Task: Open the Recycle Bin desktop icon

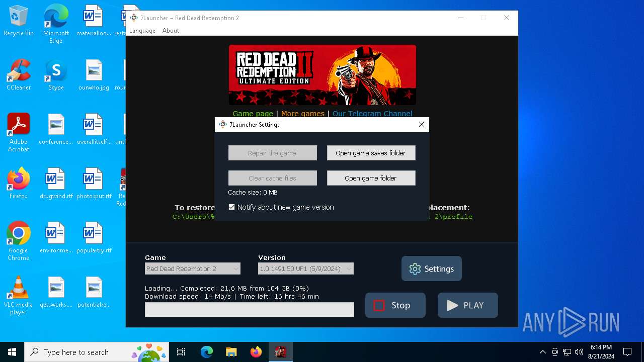Action: click(x=19, y=22)
